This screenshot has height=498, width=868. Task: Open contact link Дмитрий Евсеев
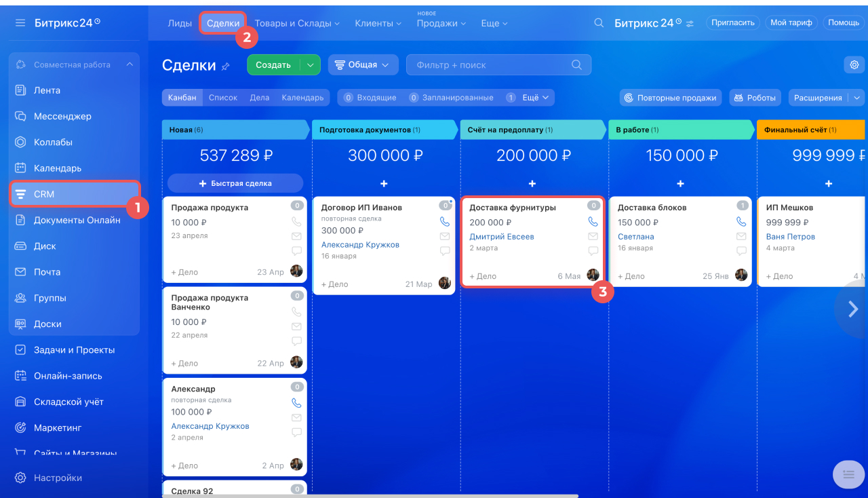(502, 237)
